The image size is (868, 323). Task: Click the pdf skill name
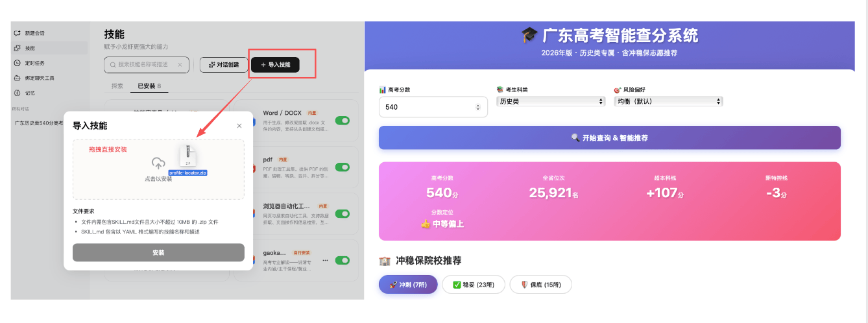(x=268, y=159)
